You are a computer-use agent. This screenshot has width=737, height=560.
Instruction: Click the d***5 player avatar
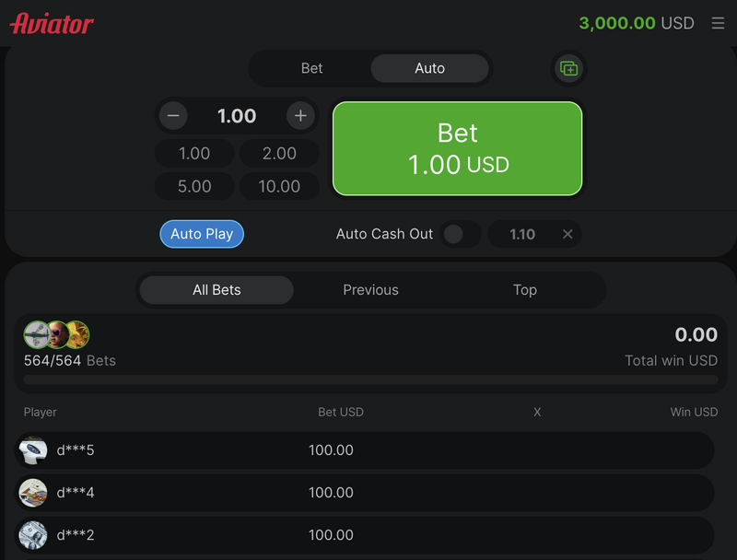point(33,450)
